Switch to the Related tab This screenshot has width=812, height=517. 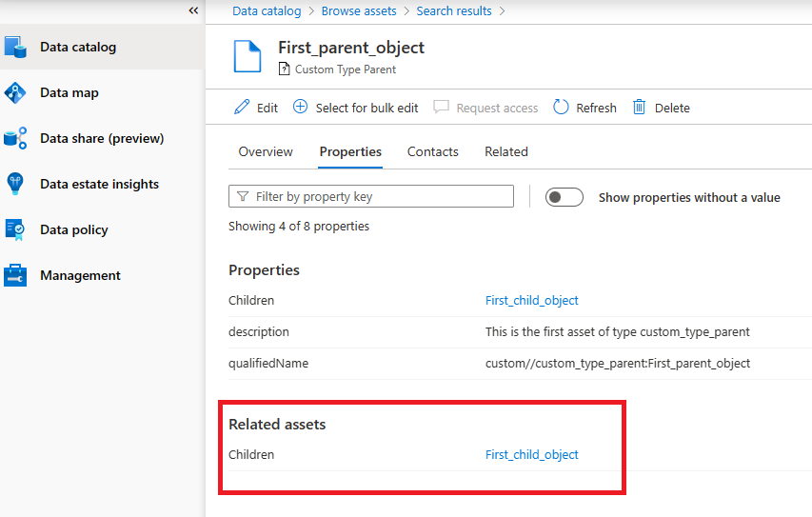click(506, 151)
